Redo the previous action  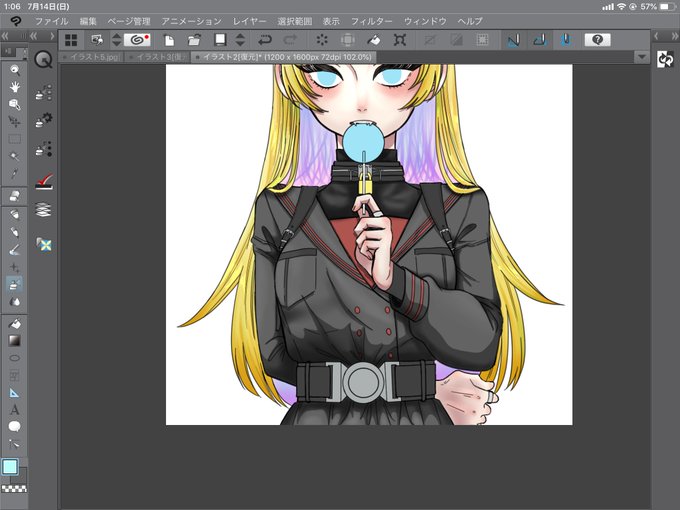[x=290, y=40]
